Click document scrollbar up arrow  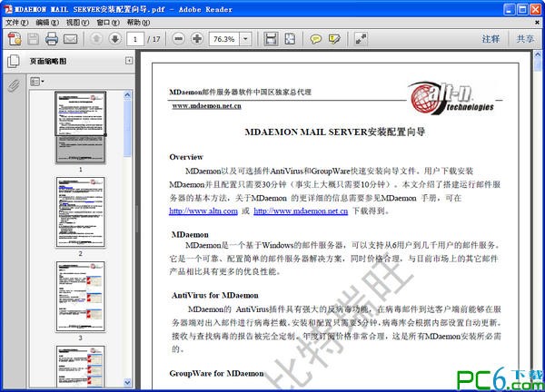tap(538, 54)
